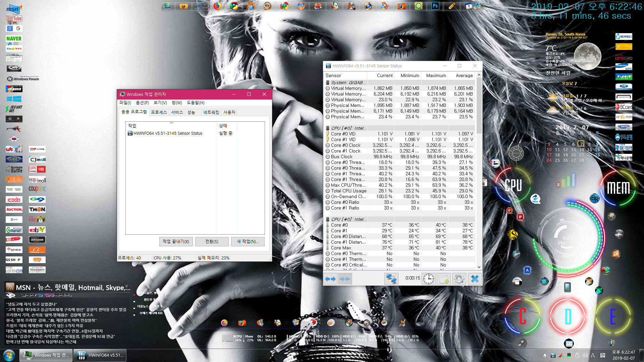Screen dimensions: 644x362
Task: Open drive C ring widget
Action: (523, 316)
